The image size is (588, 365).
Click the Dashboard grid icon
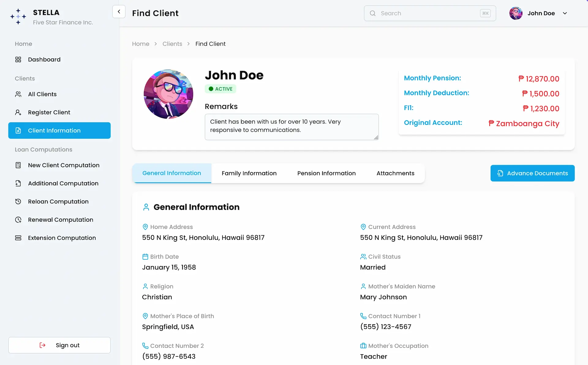click(x=18, y=59)
